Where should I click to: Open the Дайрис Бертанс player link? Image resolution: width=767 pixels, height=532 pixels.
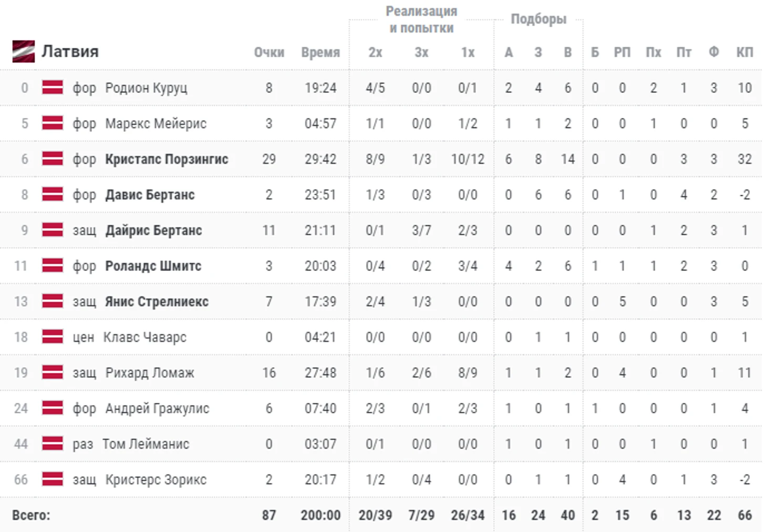pos(153,231)
